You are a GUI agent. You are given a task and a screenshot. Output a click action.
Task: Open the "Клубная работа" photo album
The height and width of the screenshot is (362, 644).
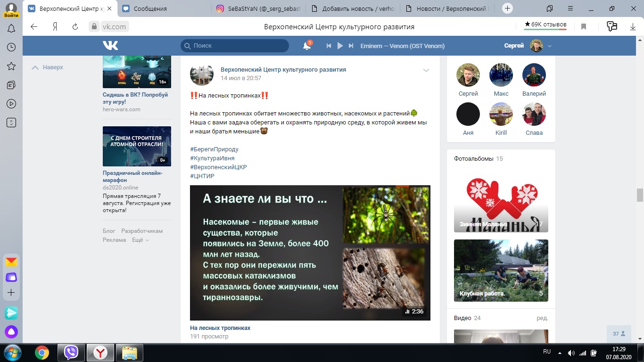(501, 271)
